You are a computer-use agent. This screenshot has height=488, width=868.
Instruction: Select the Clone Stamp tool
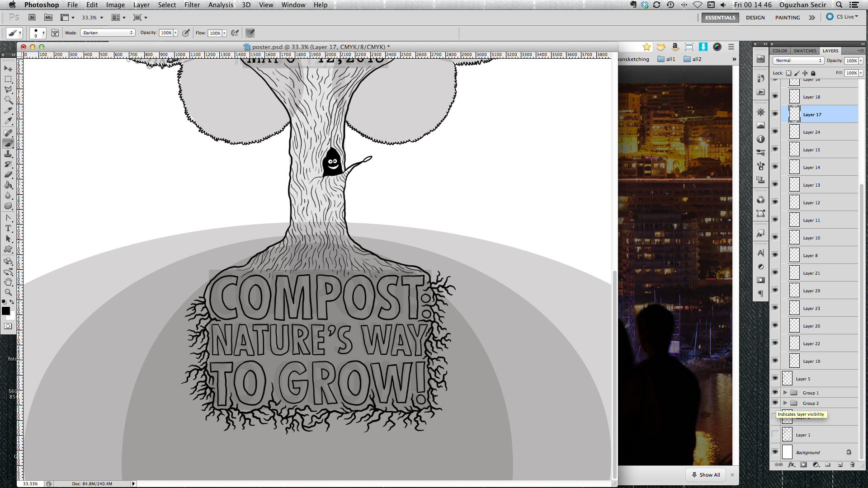click(x=8, y=154)
